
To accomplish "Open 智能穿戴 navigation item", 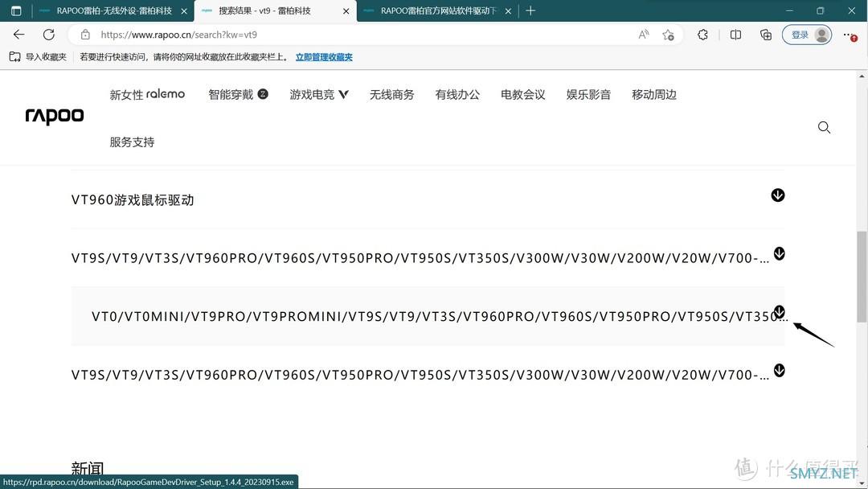I will [238, 95].
